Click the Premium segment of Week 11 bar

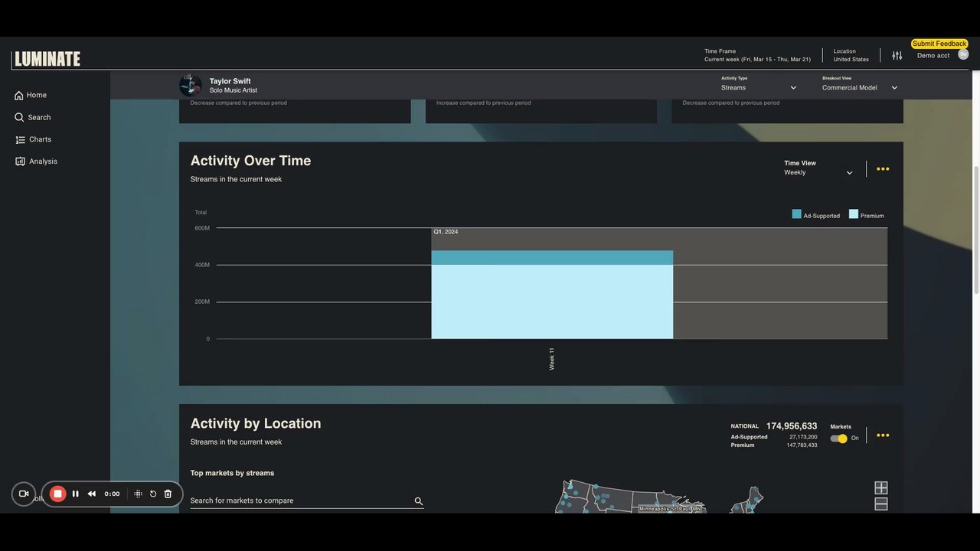[552, 302]
